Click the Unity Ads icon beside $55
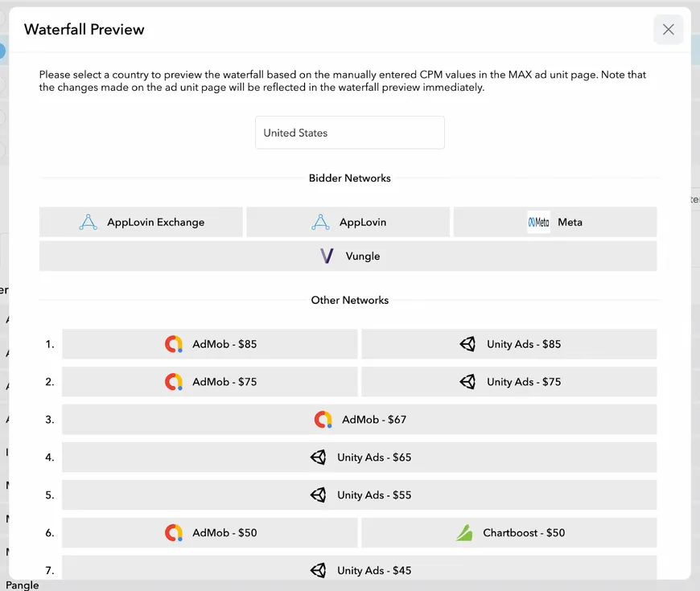700x591 pixels. (x=318, y=495)
